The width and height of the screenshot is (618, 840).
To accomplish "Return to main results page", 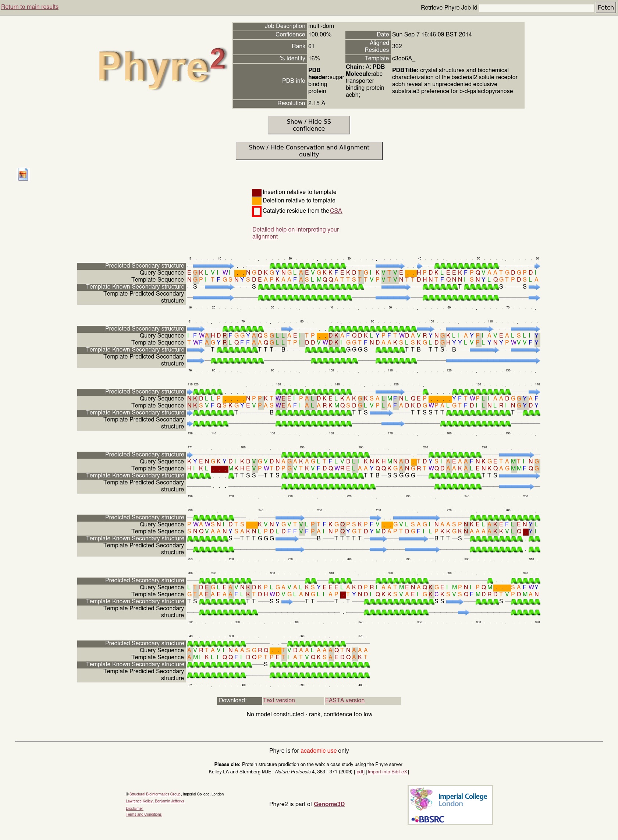I will click(30, 7).
